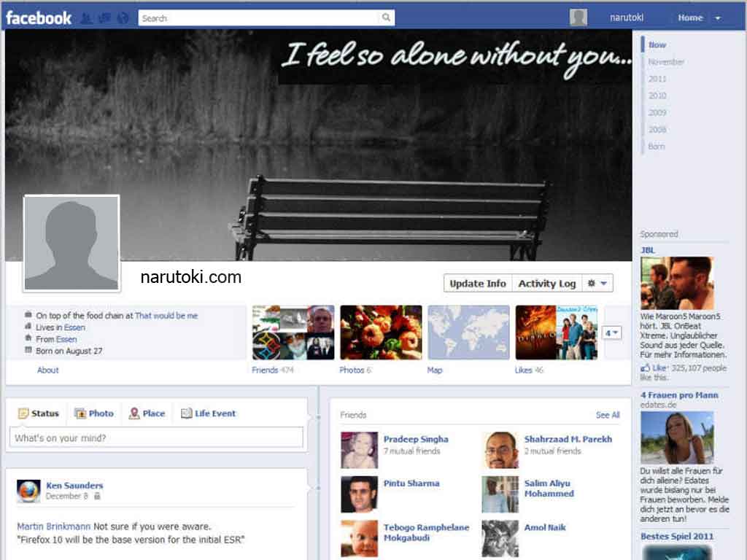Open Salim Aliyu Mohammed's profile
This screenshot has height=560, width=747.
[549, 489]
